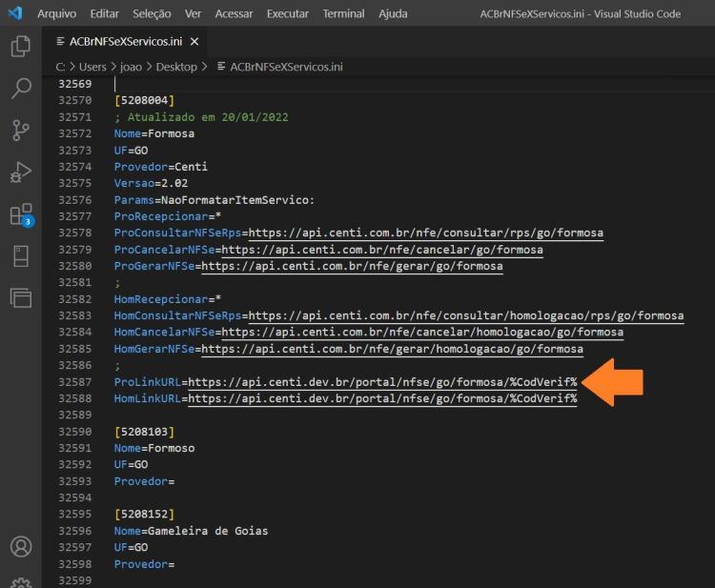Click ACBrNFSeXServicos.ini in the breadcrumb

[x=286, y=67]
